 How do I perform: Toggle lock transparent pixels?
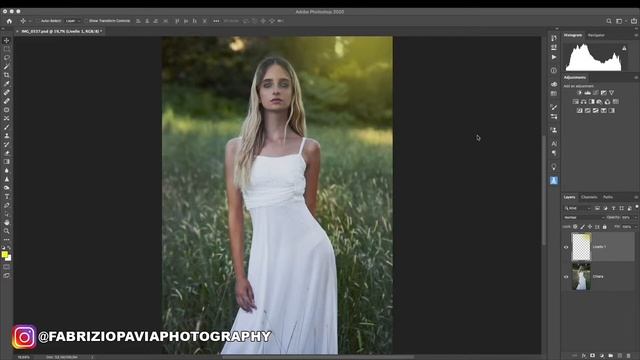click(575, 227)
